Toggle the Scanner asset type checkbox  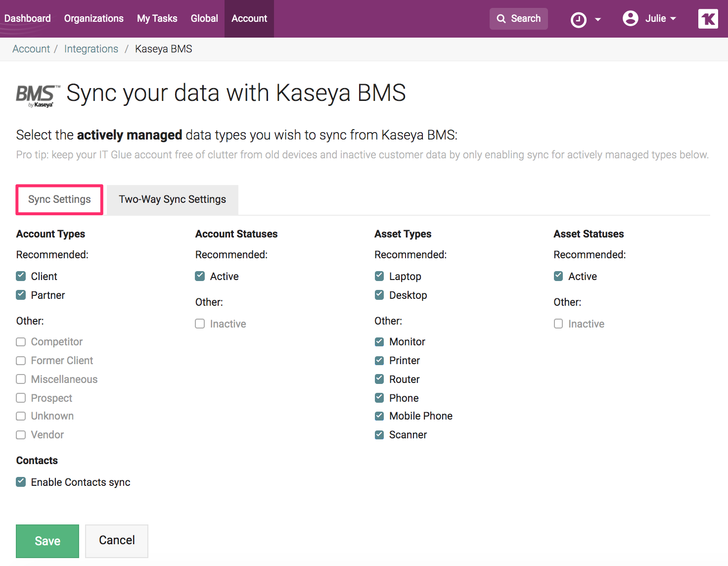click(379, 435)
